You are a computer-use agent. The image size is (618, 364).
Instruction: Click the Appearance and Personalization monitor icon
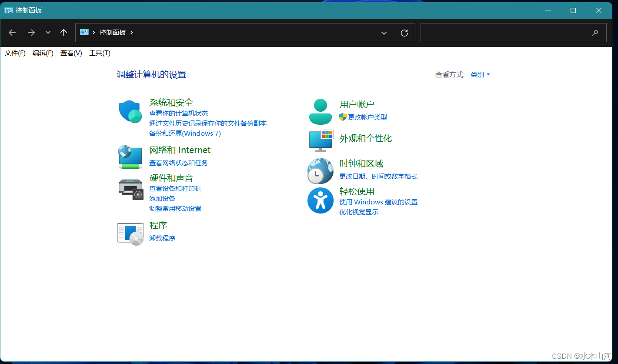pyautogui.click(x=321, y=140)
